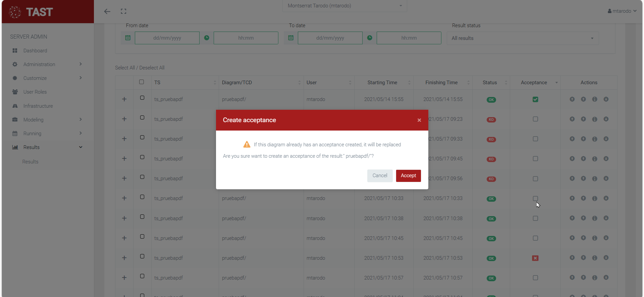Check acceptance box for 10:38 result row
Image resolution: width=644 pixels, height=297 pixels.
[535, 218]
